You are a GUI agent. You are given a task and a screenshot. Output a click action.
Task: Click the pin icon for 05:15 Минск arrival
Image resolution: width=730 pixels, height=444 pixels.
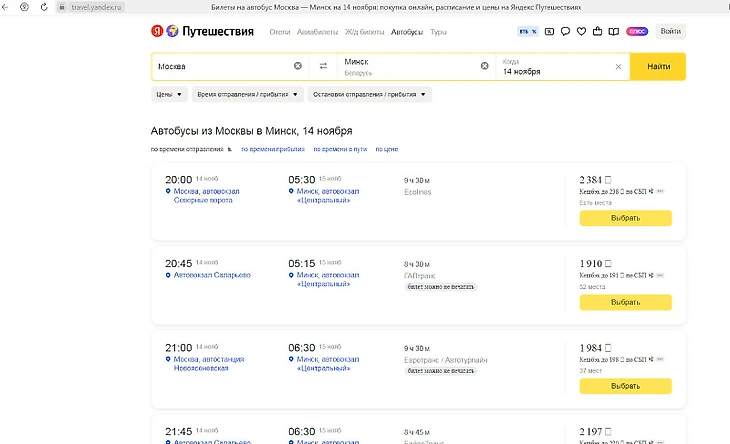coord(291,275)
